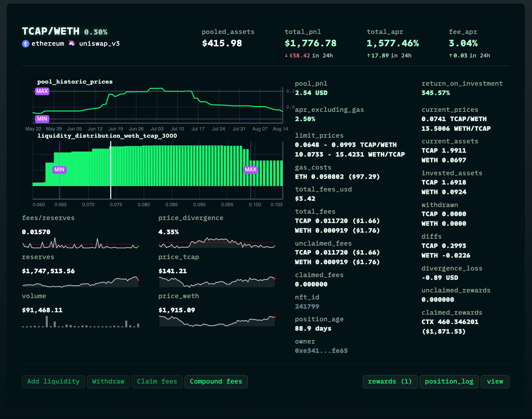The image size is (532, 419).
Task: Click the Uniswap unicorn icon
Action: 72,43
